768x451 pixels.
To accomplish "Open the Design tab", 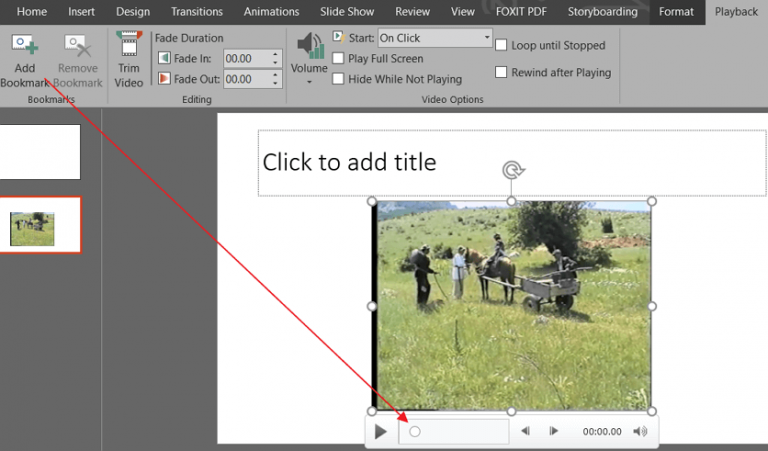I will [x=133, y=12].
